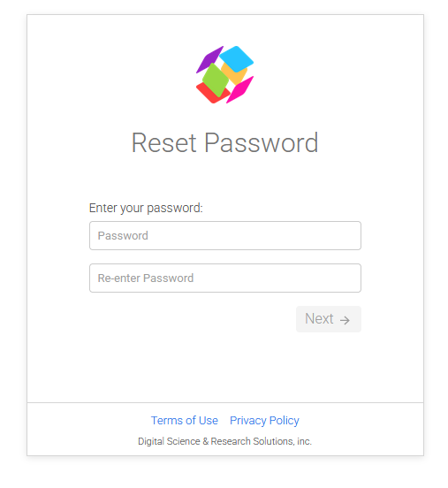Click the word 'Next' on the button
Viewport: 448px width, 488px height.
[319, 318]
